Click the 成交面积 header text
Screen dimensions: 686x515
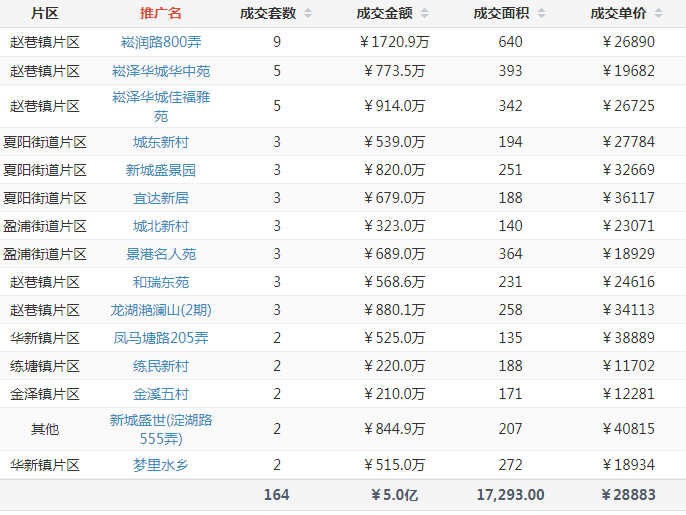(x=501, y=13)
